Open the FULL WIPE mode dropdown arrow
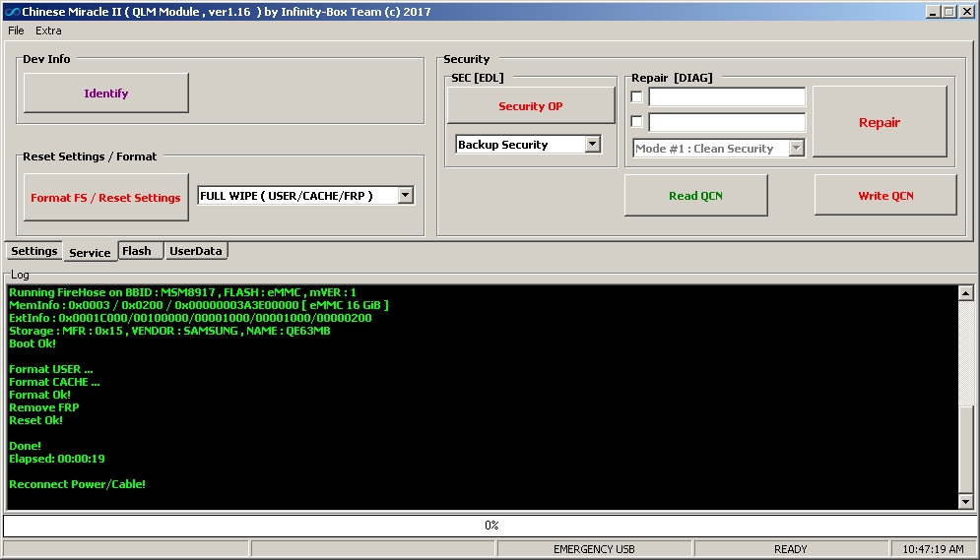Screen dimensions: 980x560 [405, 196]
